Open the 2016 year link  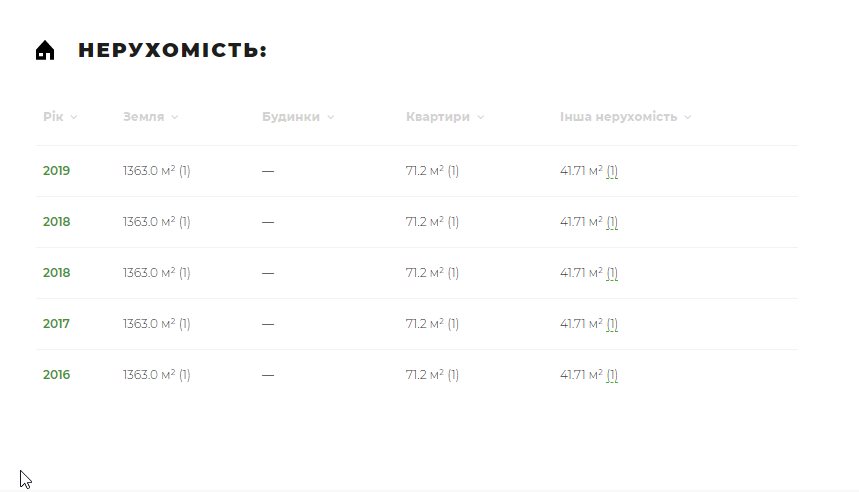click(x=56, y=375)
